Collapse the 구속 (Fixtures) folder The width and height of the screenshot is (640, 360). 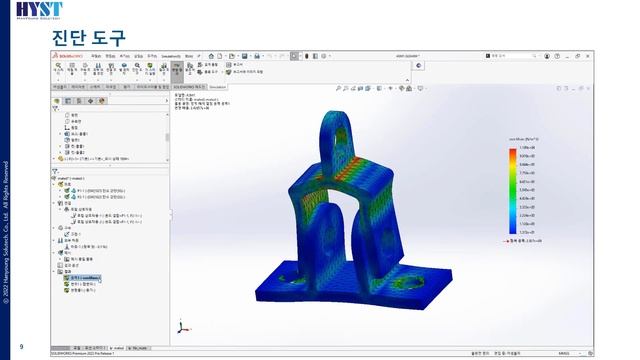[x=54, y=228]
